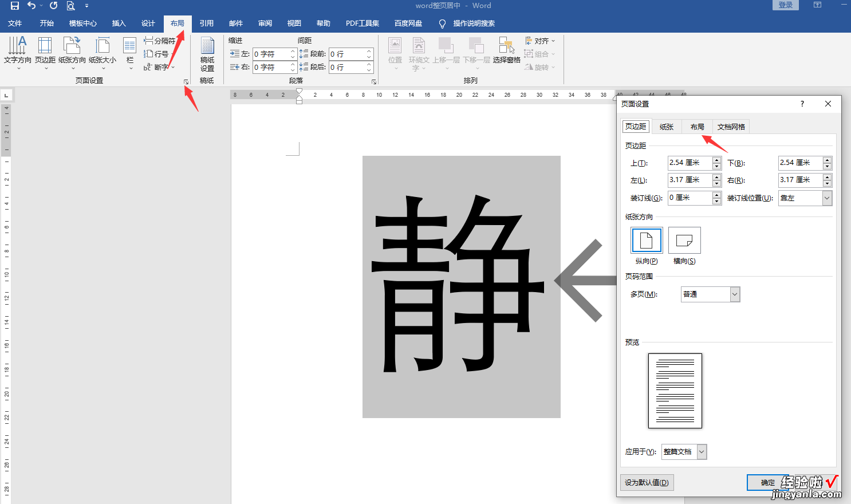This screenshot has height=504, width=851.
Task: Click the 装订线 gutter value field
Action: click(x=690, y=198)
